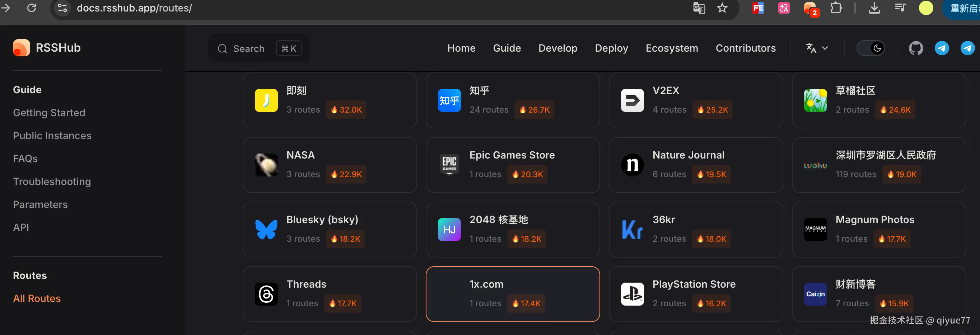
Task: Click the site info icon in address bar
Action: pyautogui.click(x=62, y=8)
